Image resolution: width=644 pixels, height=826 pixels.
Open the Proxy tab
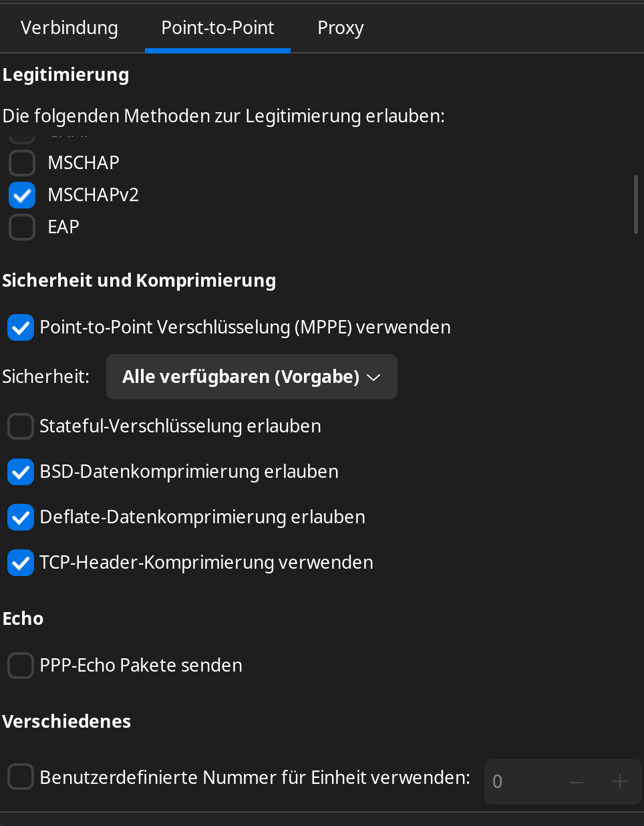click(340, 28)
